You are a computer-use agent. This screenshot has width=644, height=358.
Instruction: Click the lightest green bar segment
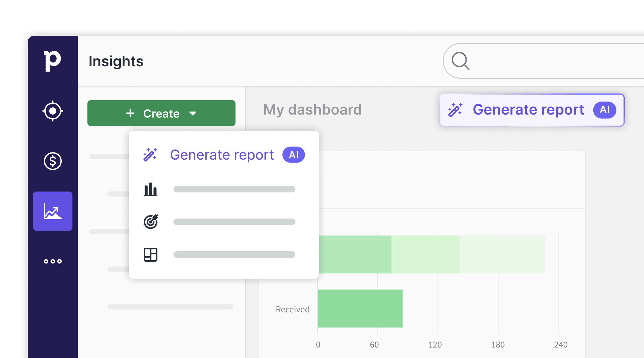502,254
